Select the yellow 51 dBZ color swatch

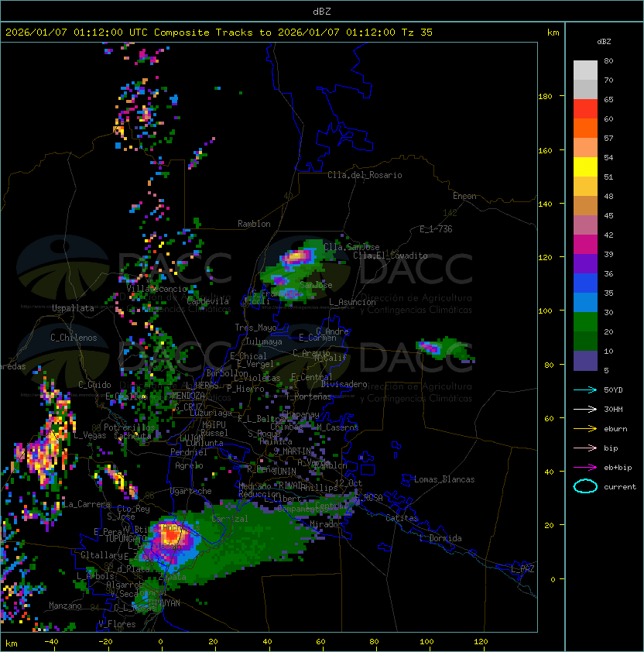[585, 166]
